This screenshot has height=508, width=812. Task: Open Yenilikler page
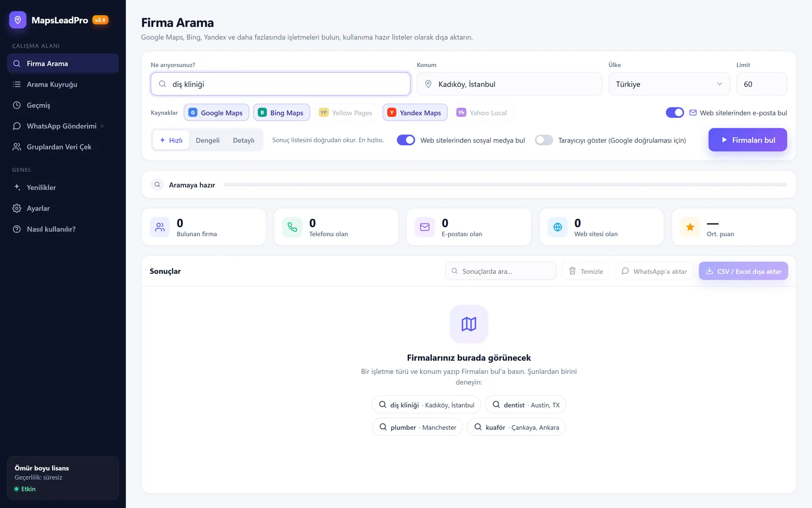click(63, 187)
